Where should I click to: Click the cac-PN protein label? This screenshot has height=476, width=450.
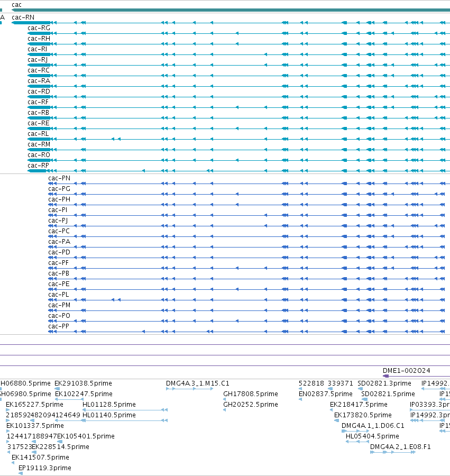(59, 178)
